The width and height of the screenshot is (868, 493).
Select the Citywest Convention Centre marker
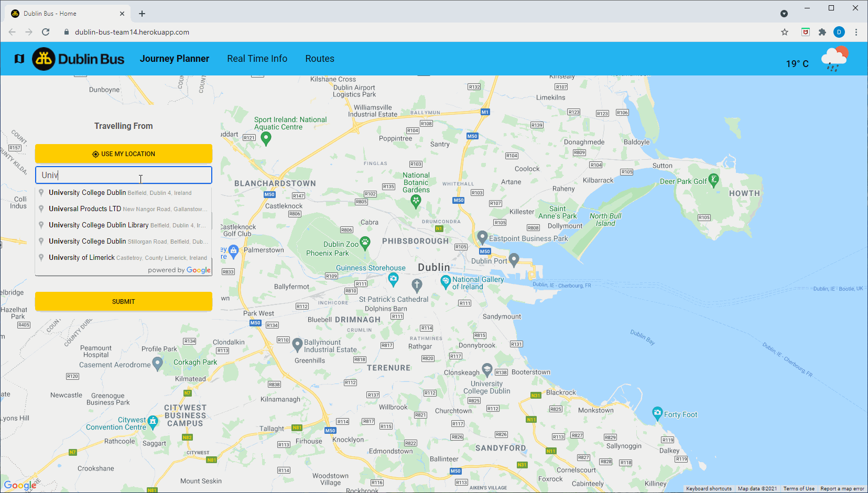tap(153, 422)
